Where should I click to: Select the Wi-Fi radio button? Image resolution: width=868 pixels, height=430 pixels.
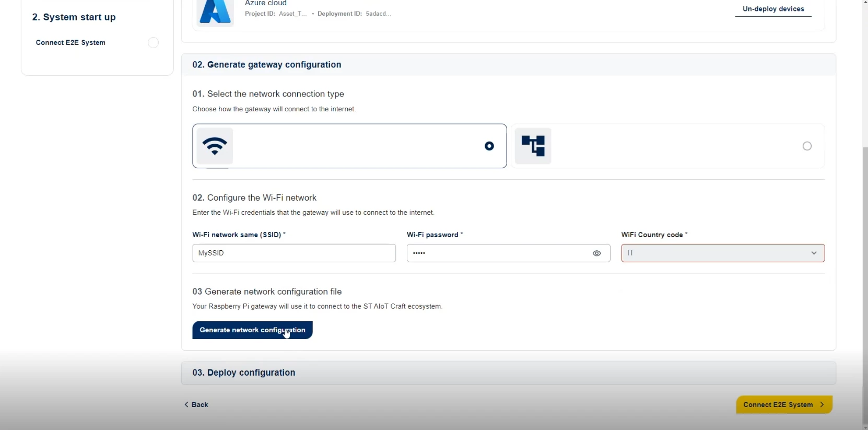489,146
